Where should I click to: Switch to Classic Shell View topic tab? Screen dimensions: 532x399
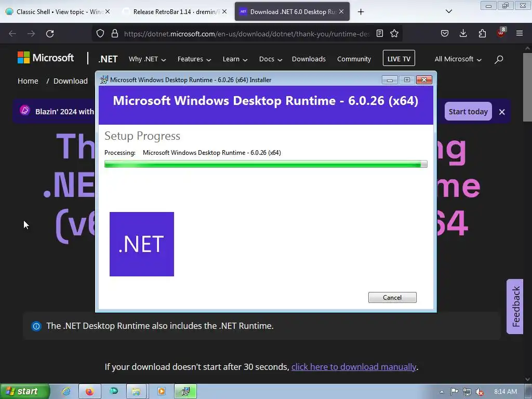coord(58,11)
